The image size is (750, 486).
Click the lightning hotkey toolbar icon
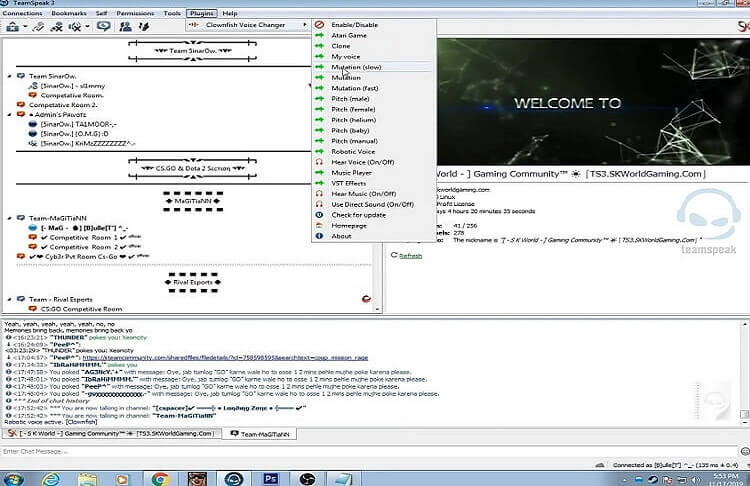(143, 27)
